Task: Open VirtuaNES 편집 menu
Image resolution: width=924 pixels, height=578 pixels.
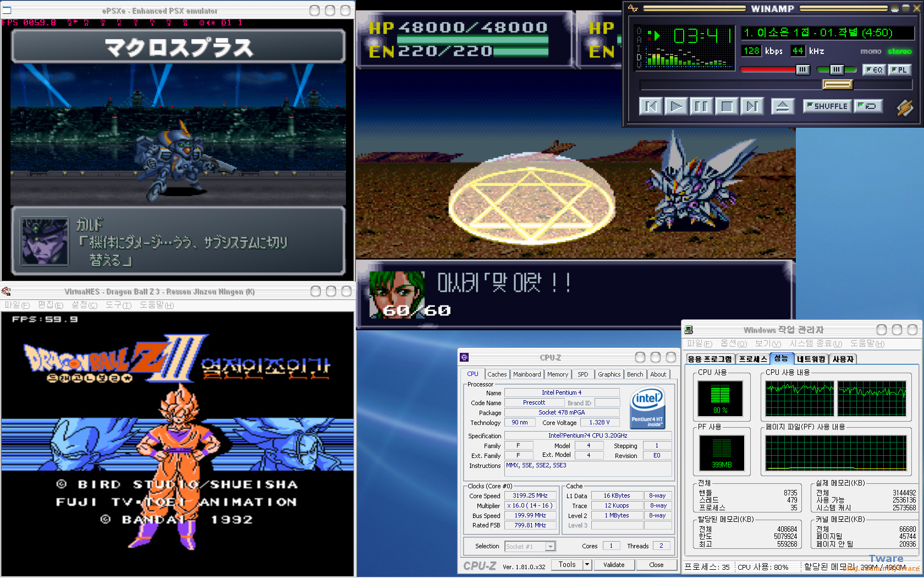Action: point(51,305)
